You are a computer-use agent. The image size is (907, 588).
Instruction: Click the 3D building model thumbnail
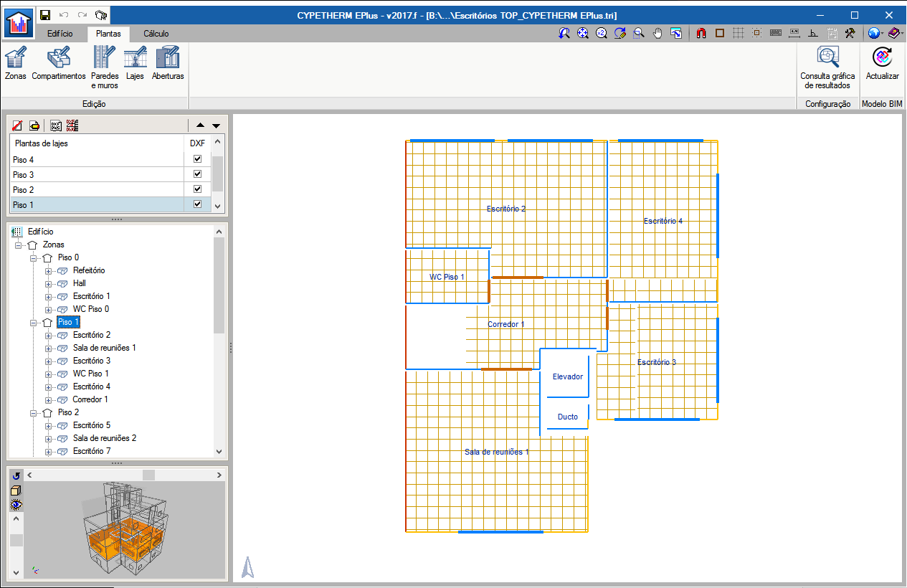124,529
